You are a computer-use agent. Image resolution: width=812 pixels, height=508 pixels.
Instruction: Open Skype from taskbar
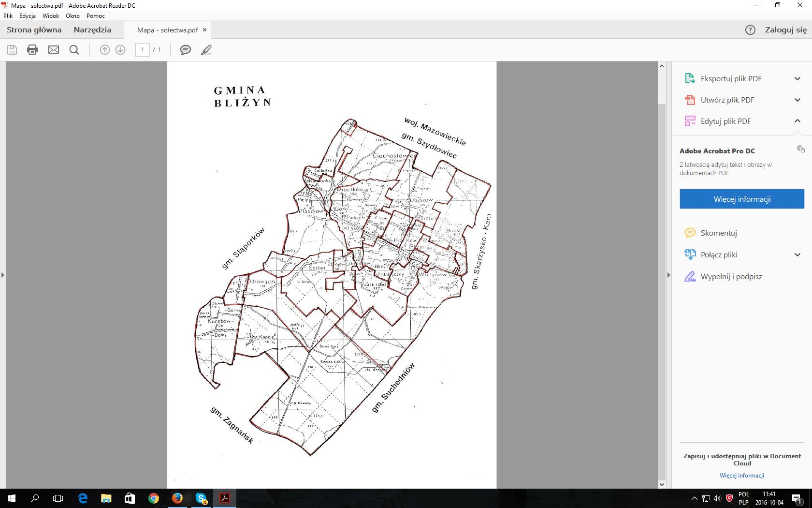201,498
